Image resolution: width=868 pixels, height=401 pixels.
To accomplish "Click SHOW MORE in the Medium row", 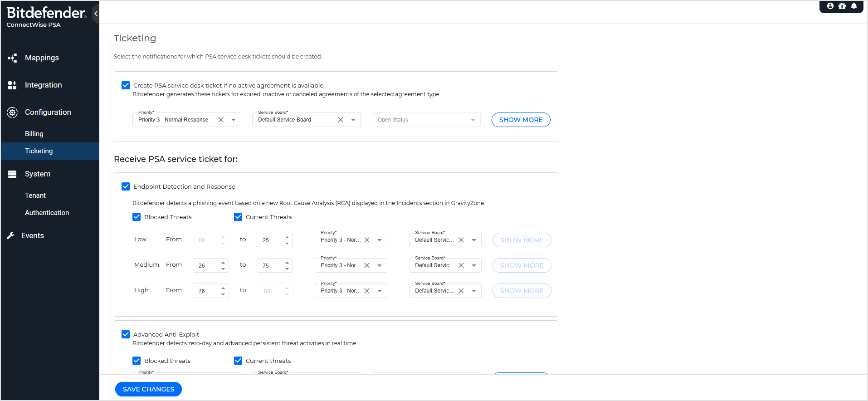I will click(x=522, y=265).
